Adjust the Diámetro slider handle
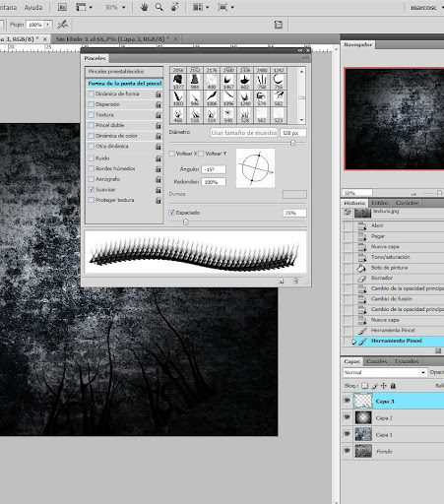Viewport: 444px width, 504px height. 293,143
